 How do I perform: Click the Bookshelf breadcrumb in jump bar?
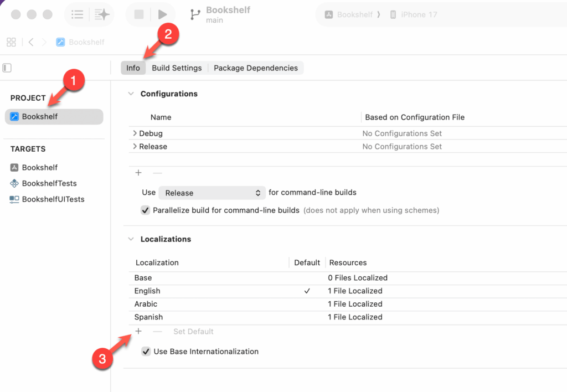(x=80, y=42)
